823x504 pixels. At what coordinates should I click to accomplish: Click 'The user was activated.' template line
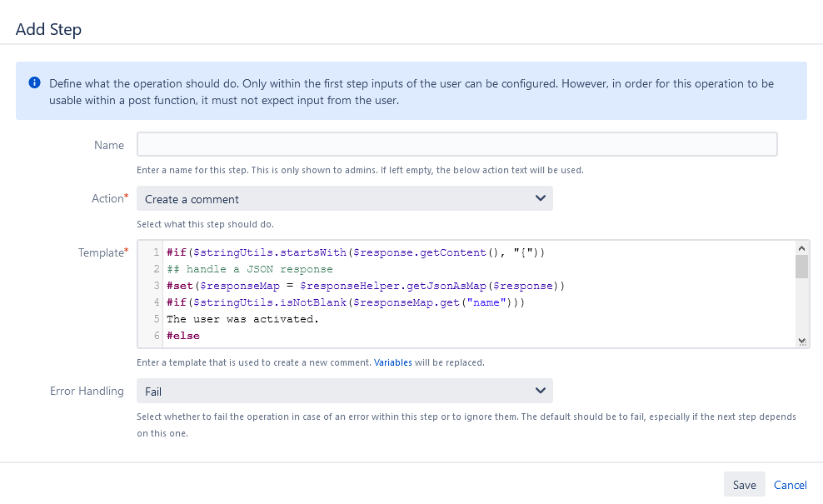click(x=242, y=319)
